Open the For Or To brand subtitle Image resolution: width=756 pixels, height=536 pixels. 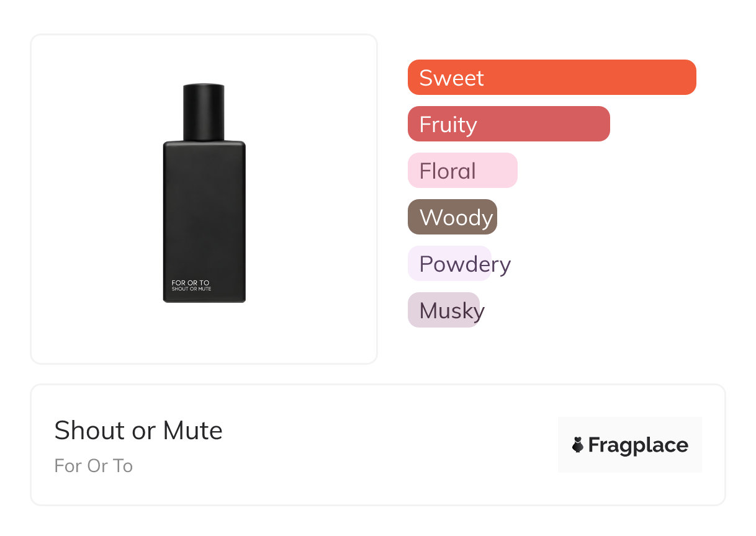(94, 466)
